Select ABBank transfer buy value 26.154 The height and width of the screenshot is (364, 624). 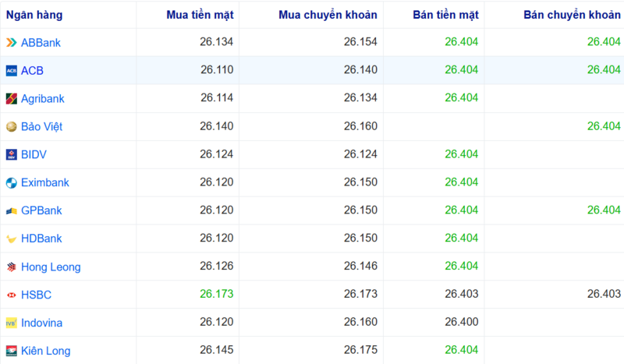pyautogui.click(x=360, y=42)
